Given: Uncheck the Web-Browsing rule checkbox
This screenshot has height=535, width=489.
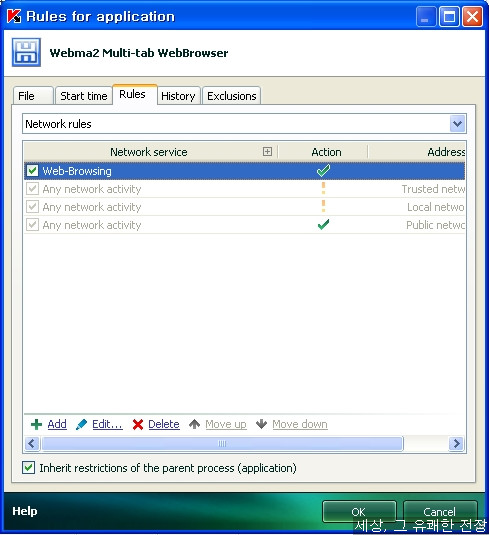Looking at the screenshot, I should point(32,171).
